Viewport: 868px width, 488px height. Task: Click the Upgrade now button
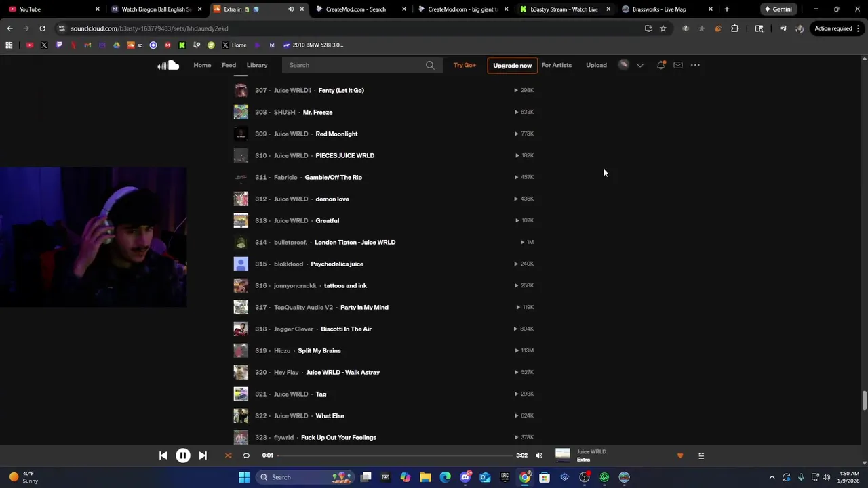click(512, 65)
